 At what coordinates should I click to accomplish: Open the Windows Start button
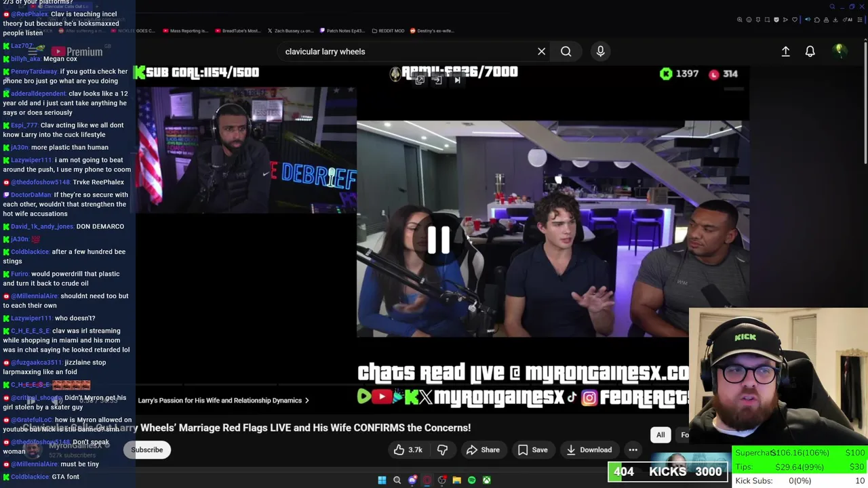382,480
